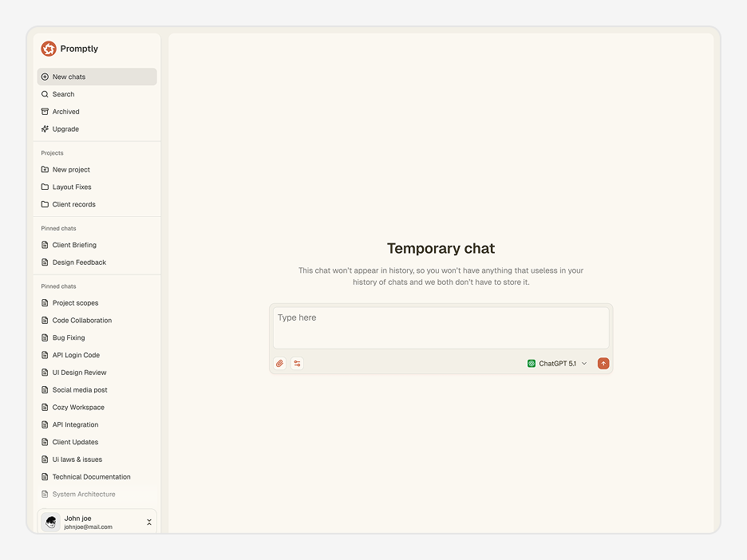Click the Promptly logo icon
747x560 pixels.
pos(49,49)
